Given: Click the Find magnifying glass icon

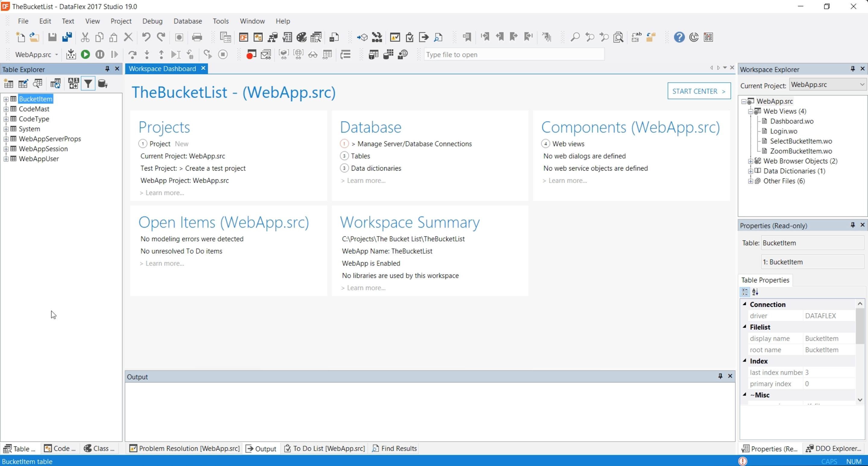Looking at the screenshot, I should click(575, 37).
